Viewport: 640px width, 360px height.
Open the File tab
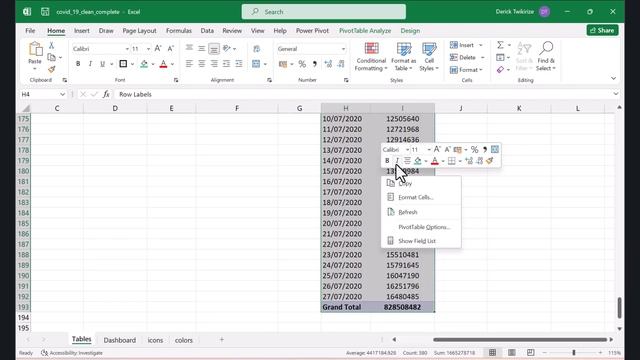[30, 31]
